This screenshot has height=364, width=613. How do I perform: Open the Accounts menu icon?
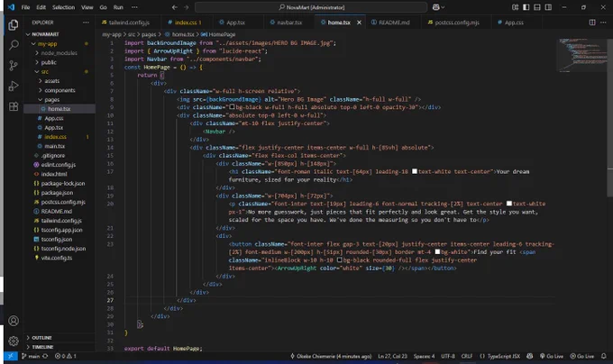pos(14,321)
